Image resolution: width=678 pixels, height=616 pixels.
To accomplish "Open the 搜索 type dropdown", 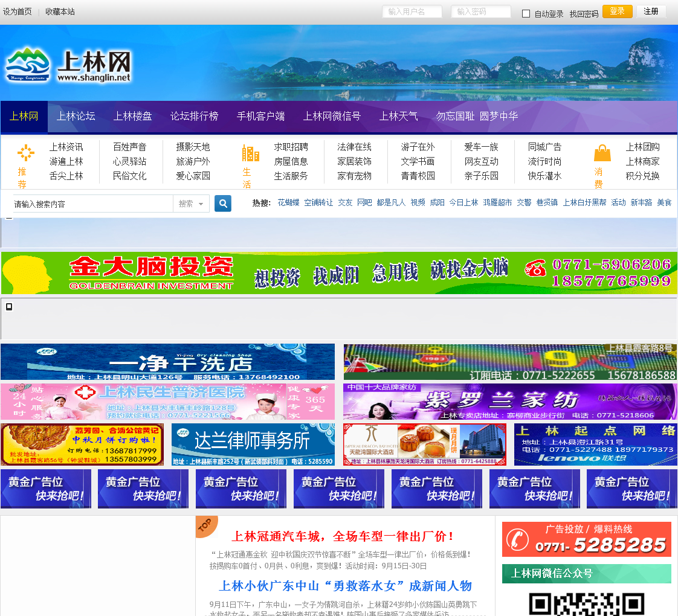I will coord(191,204).
